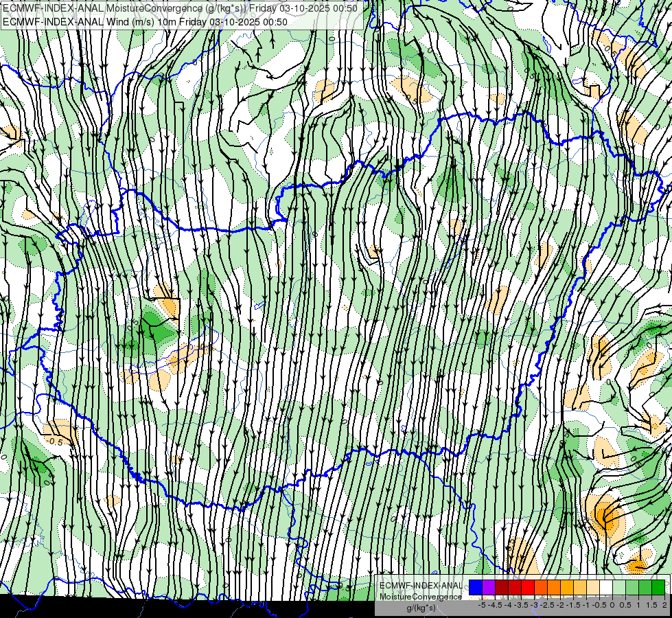Screen dimensions: 672x618
Task: Pick the pale peach swatch between -1 and -0.5
Action: click(x=593, y=588)
